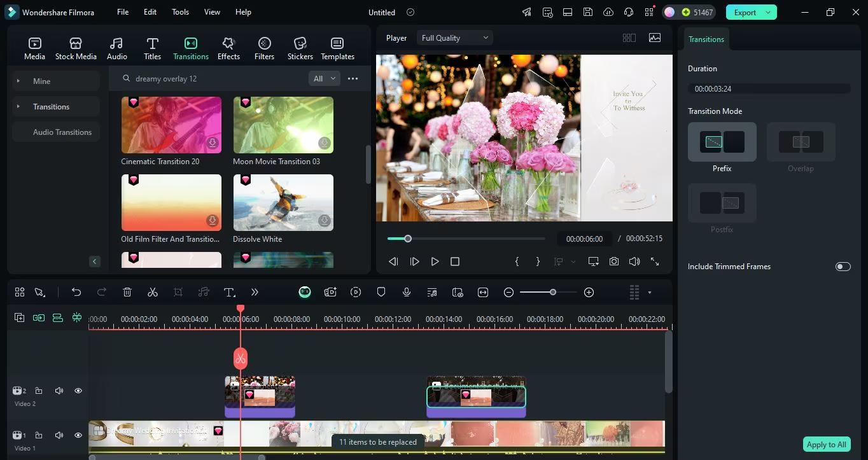Click Apply to All button

click(x=827, y=445)
